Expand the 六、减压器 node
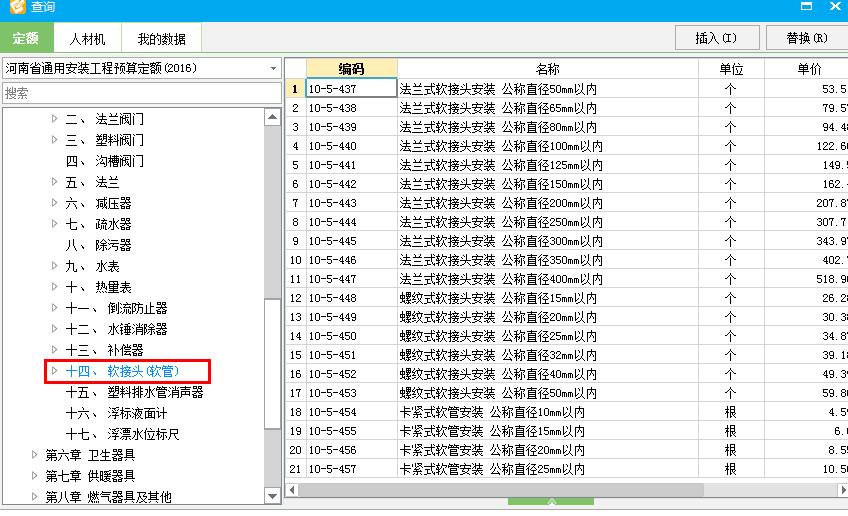848x516 pixels. pyautogui.click(x=54, y=203)
